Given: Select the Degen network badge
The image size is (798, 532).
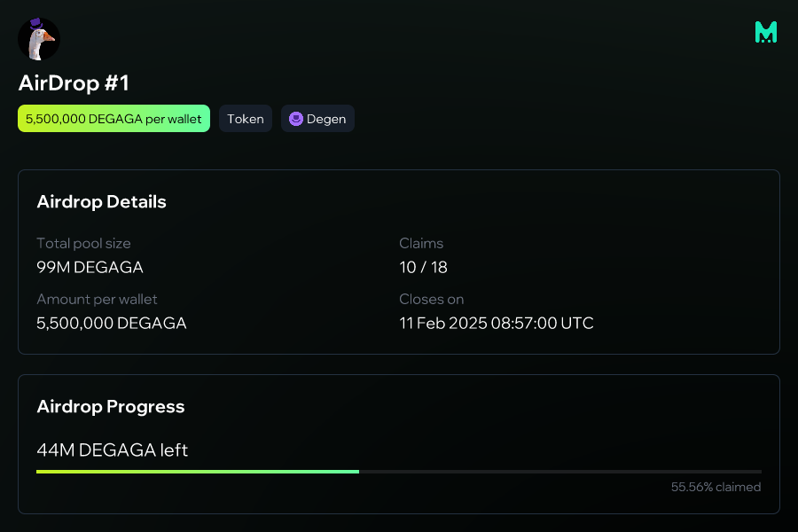Looking at the screenshot, I should [x=317, y=119].
